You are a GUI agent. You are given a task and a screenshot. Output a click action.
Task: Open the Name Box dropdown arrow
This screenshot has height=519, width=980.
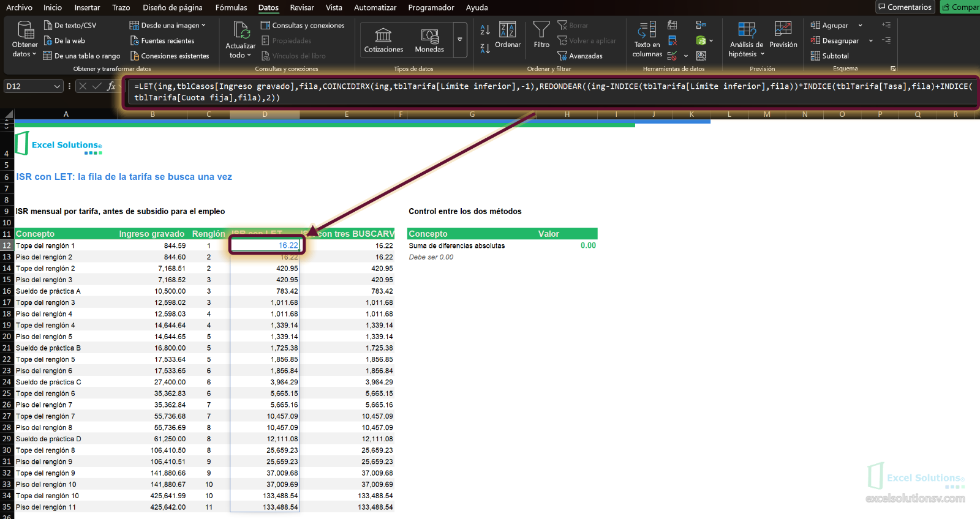tap(57, 86)
